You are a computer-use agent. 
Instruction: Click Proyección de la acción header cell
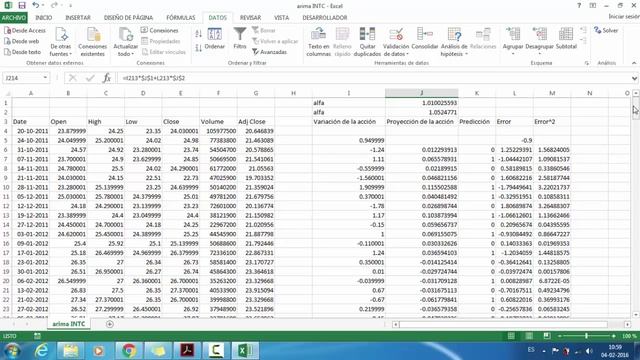click(x=422, y=122)
